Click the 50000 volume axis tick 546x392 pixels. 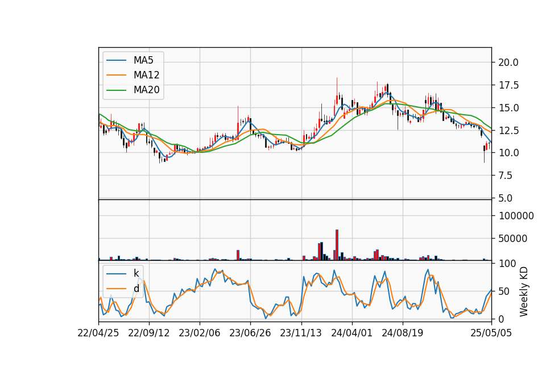coord(513,239)
